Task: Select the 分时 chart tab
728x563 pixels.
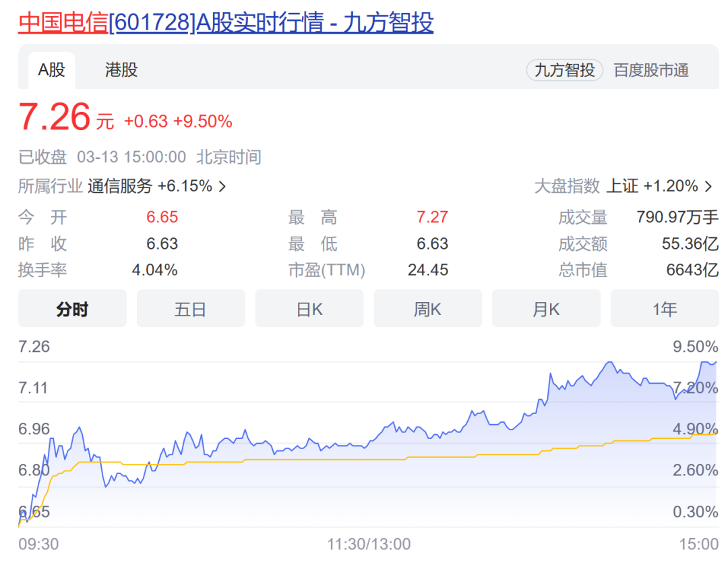Action: 72,308
